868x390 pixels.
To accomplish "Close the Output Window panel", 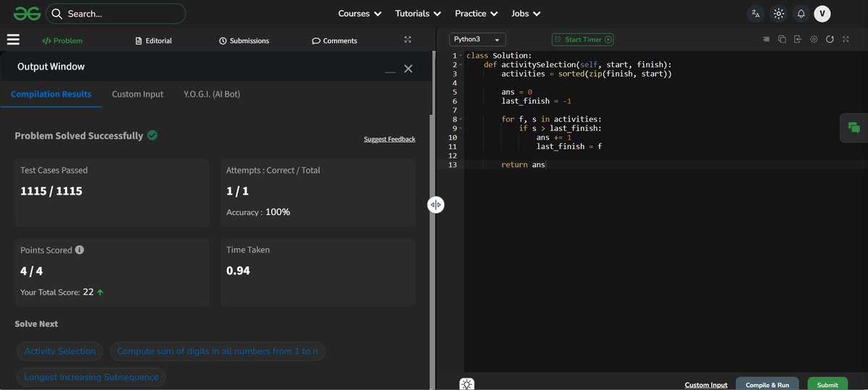I will coord(409,68).
